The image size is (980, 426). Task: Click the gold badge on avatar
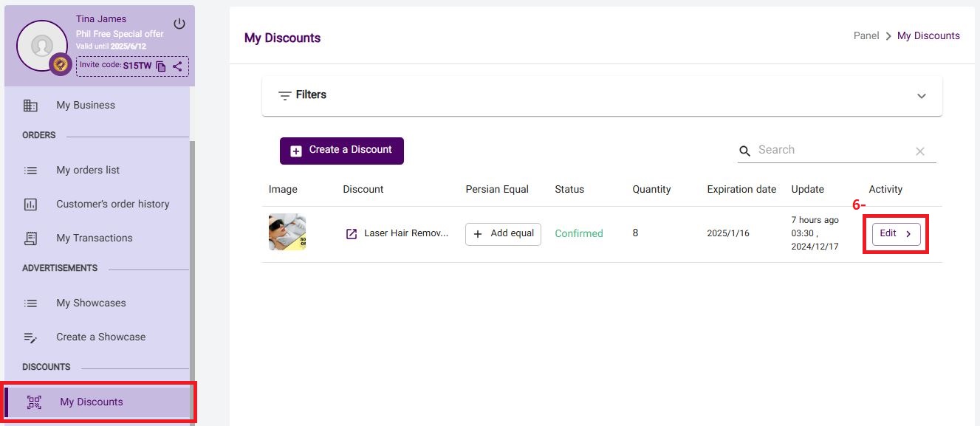pos(60,65)
